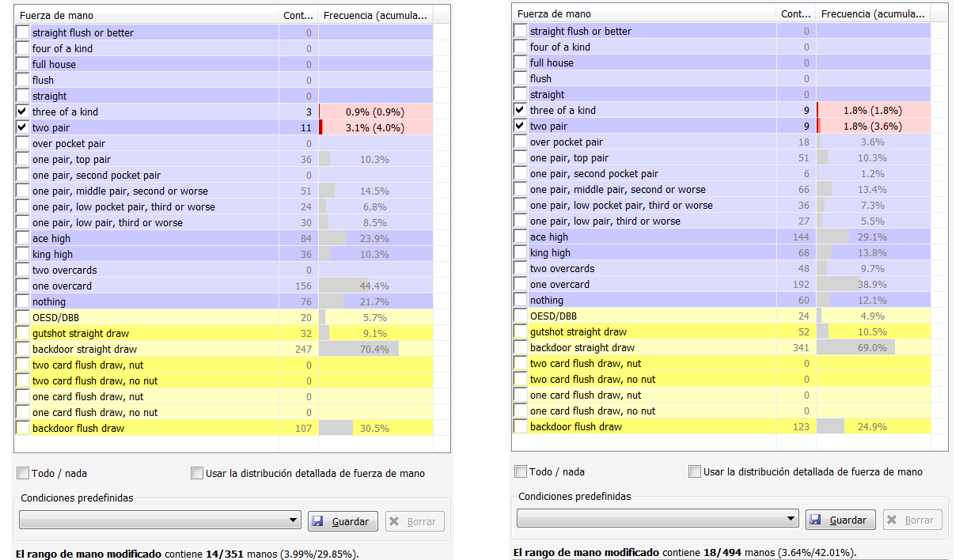This screenshot has width=963, height=560.
Task: Check ace high checkbox in right list
Action: coord(520,236)
